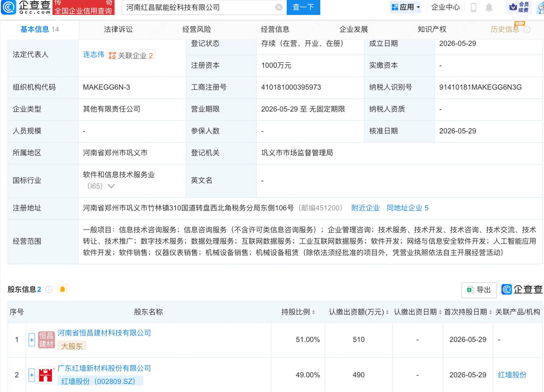Image resolution: width=544 pixels, height=392 pixels.
Task: Select the registration number 410181000395973
Action: [x=291, y=87]
